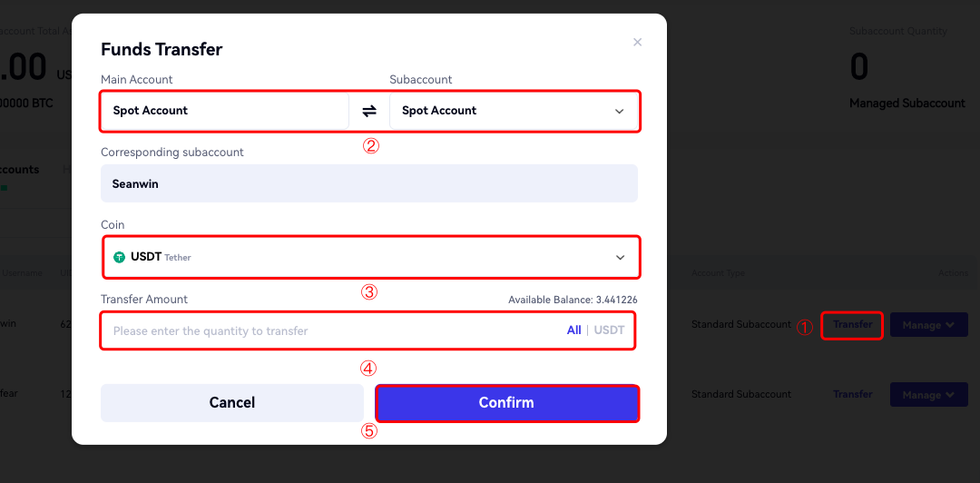Viewport: 980px width, 483px height.
Task: Click the Seanwin corresponding subaccount field
Action: pos(369,183)
